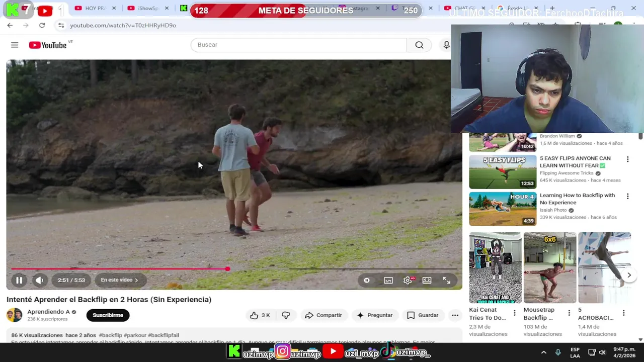Reload the browser page
The height and width of the screenshot is (362, 644).
pos(42,25)
